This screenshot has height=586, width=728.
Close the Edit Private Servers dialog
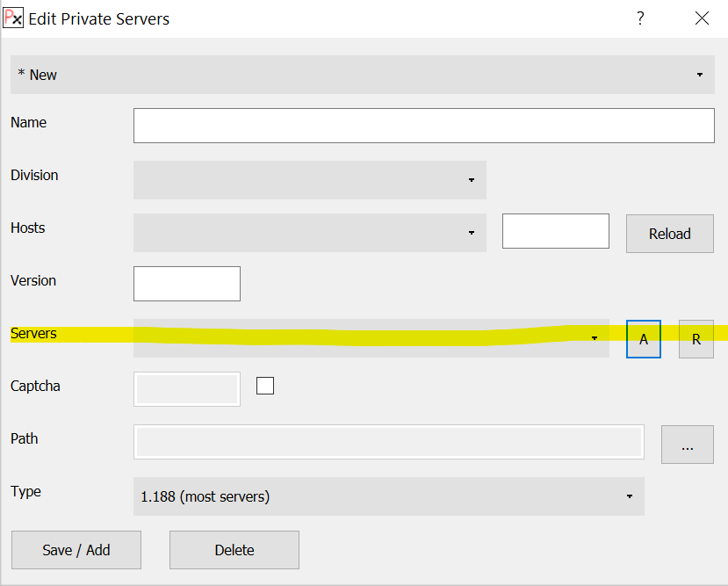tap(702, 18)
